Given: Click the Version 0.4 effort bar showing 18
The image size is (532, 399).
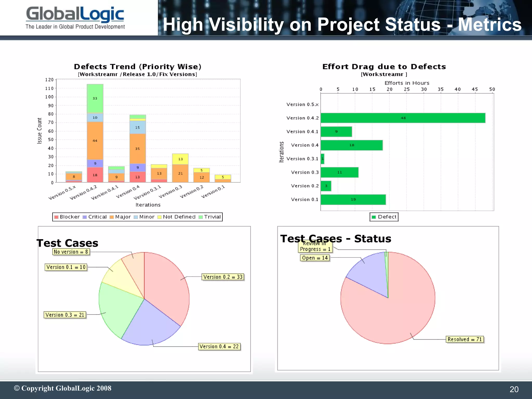Looking at the screenshot, I should [x=351, y=145].
